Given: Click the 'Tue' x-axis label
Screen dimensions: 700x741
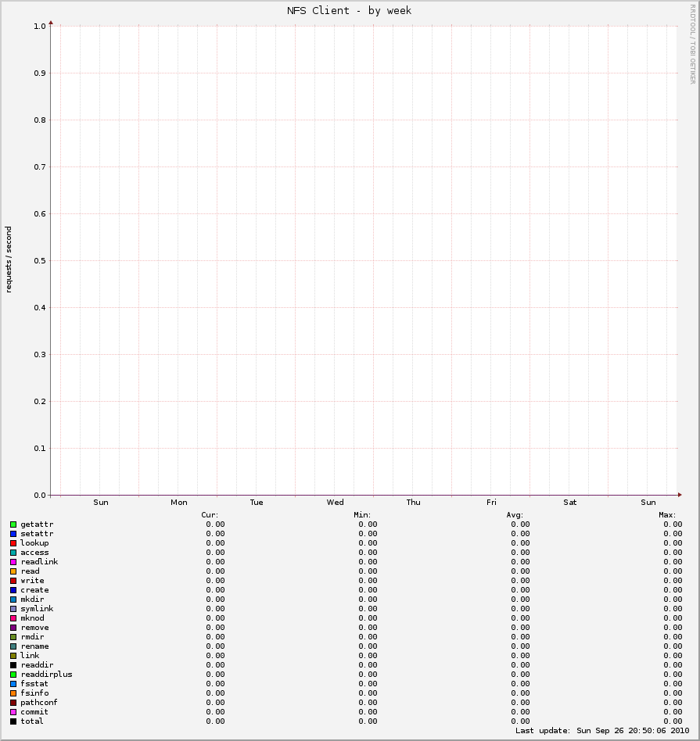Looking at the screenshot, I should (257, 503).
